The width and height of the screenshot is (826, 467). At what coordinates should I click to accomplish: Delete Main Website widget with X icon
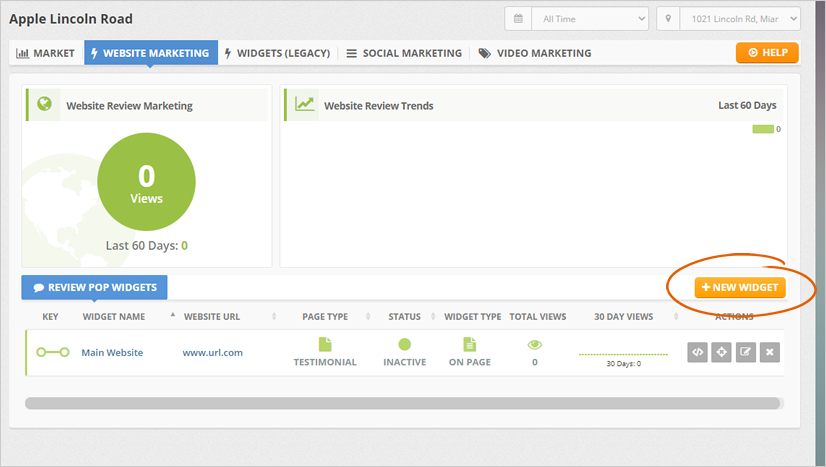tap(769, 352)
